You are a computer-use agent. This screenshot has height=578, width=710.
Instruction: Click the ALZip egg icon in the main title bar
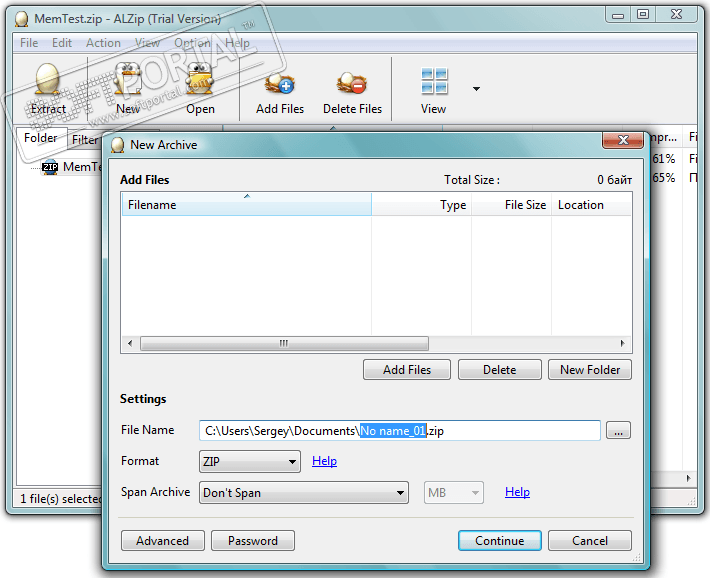(x=21, y=19)
